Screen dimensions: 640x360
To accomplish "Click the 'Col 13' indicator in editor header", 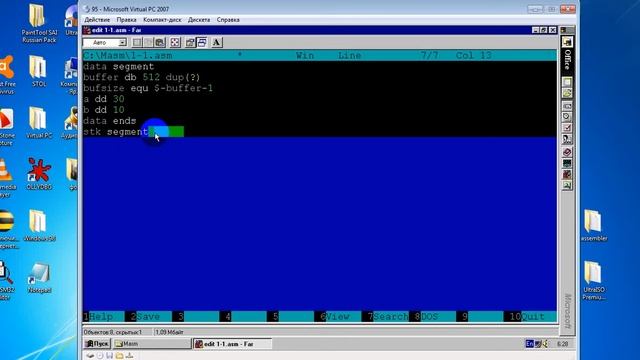I will point(473,56).
